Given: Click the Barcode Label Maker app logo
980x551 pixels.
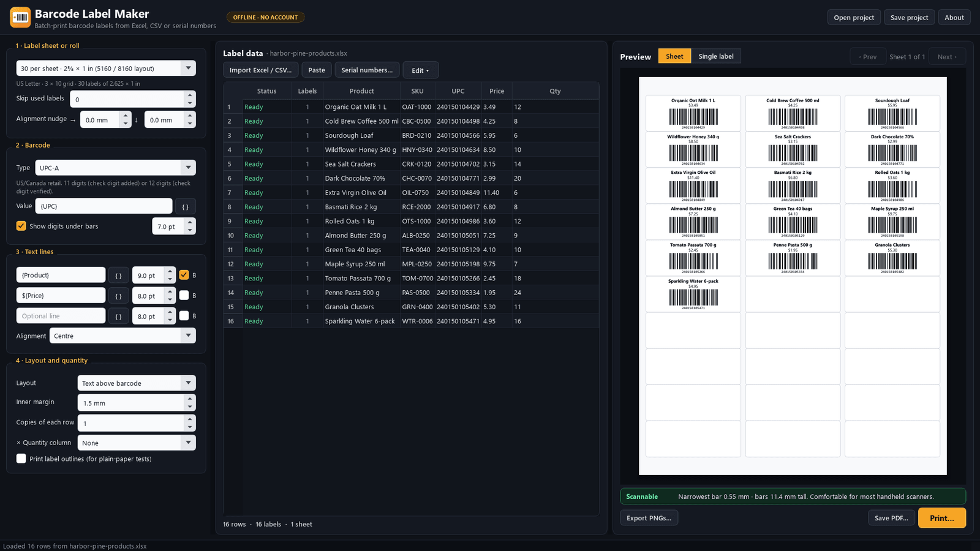Looking at the screenshot, I should 20,17.
